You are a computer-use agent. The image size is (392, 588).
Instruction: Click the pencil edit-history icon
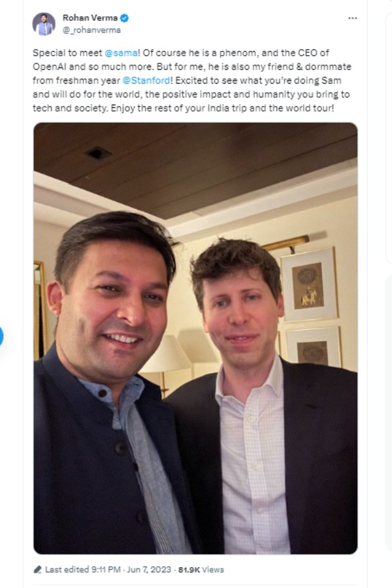click(37, 570)
